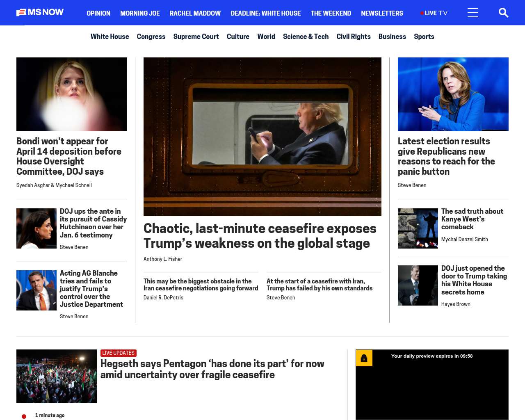The height and width of the screenshot is (420, 525).
Task: Read Chaotic, last-minute ceasefire headline
Action: click(x=260, y=236)
